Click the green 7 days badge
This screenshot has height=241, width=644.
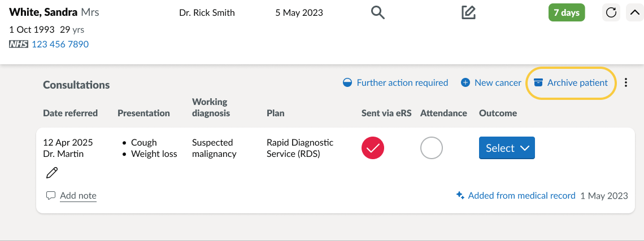click(x=567, y=13)
